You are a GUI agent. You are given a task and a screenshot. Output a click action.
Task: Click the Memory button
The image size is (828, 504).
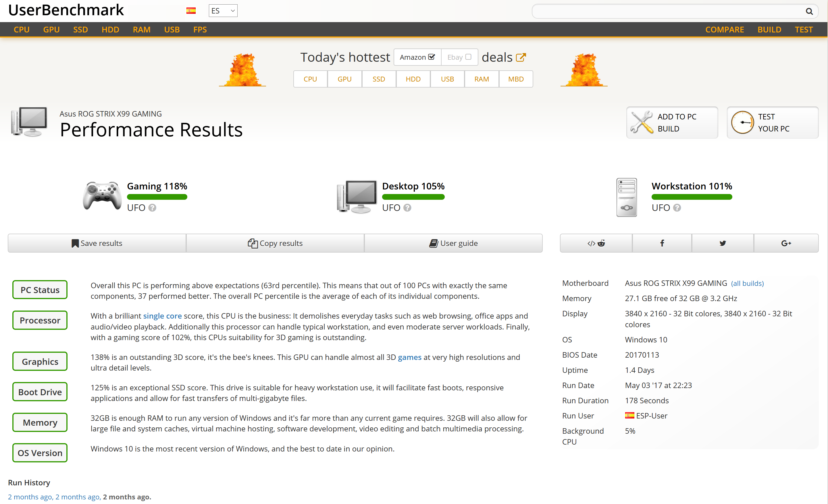coord(40,422)
